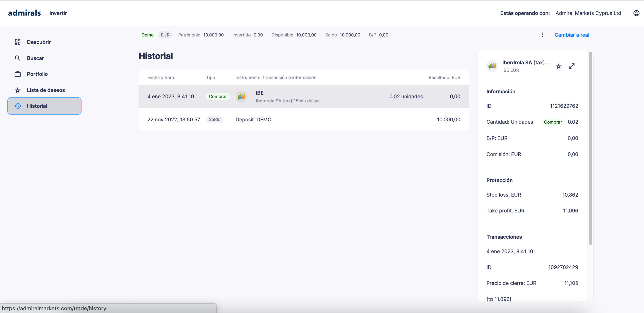Open the Descubrir section

point(44,42)
